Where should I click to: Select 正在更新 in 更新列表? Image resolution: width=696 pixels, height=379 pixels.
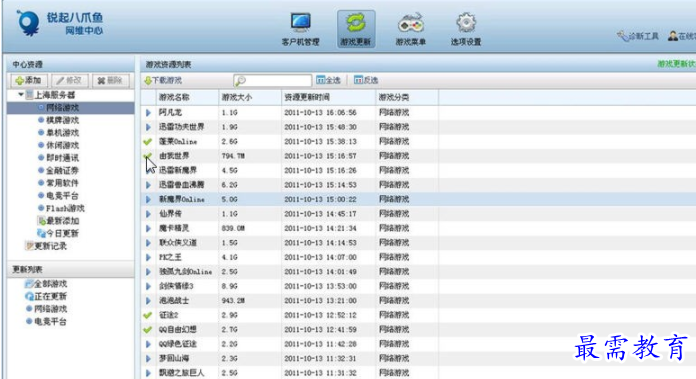[50, 296]
